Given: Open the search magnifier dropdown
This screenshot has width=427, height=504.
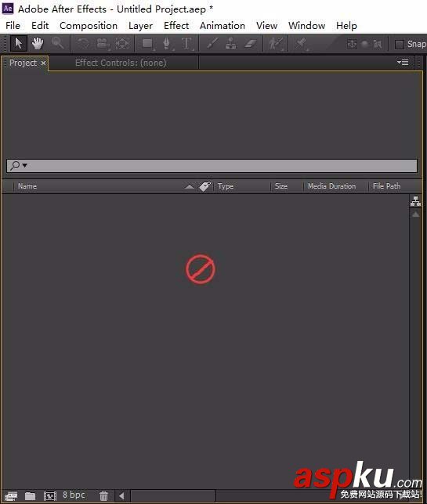Looking at the screenshot, I should (x=18, y=166).
